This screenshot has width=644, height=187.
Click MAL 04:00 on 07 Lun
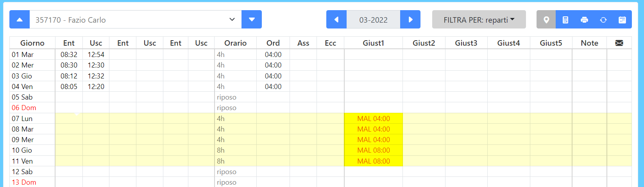373,118
